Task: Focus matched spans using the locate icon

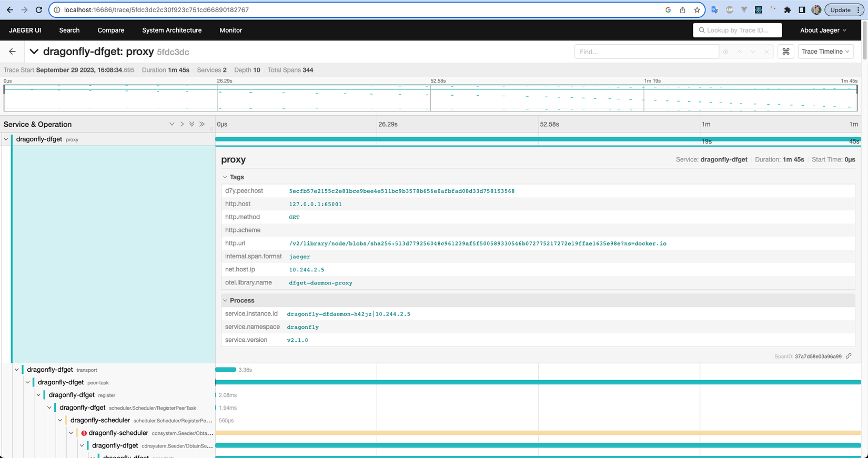Action: [725, 52]
